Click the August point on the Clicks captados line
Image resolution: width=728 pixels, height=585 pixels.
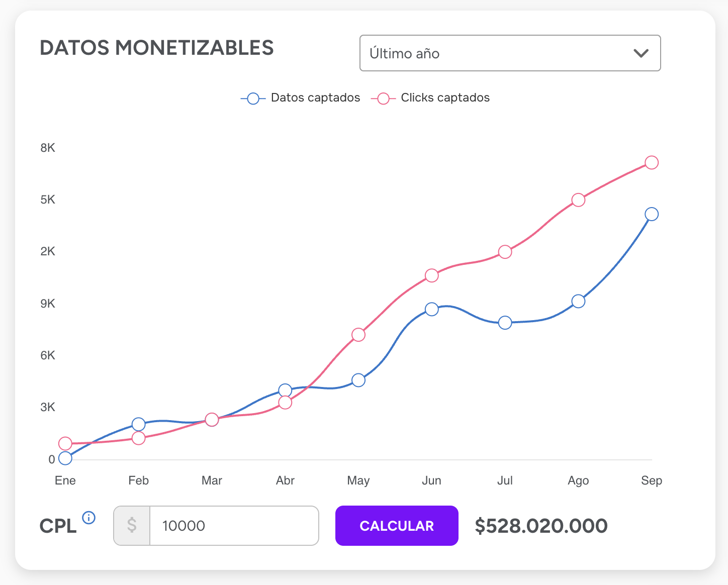(579, 200)
